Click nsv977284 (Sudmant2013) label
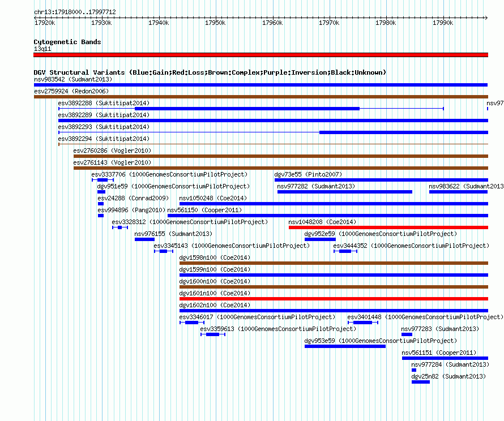This screenshot has height=421, width=504. point(450,364)
